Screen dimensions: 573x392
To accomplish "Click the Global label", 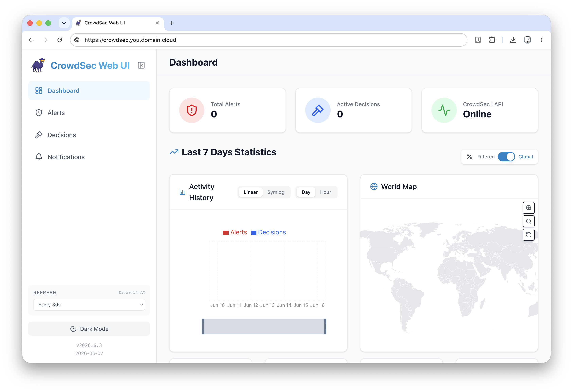I will (x=525, y=157).
